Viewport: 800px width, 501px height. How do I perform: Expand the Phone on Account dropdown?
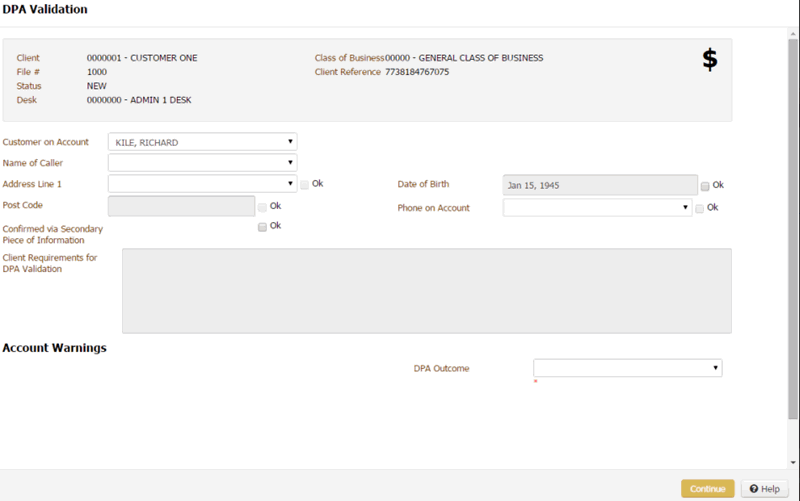click(597, 208)
